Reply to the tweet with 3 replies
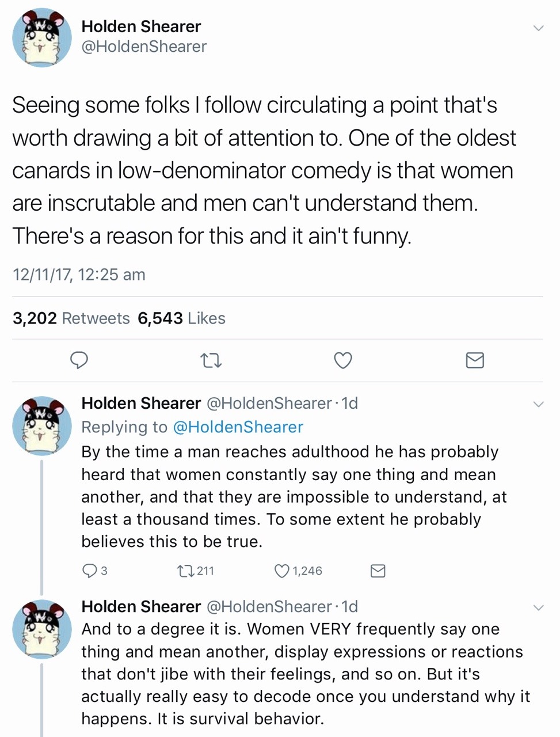 pyautogui.click(x=90, y=571)
